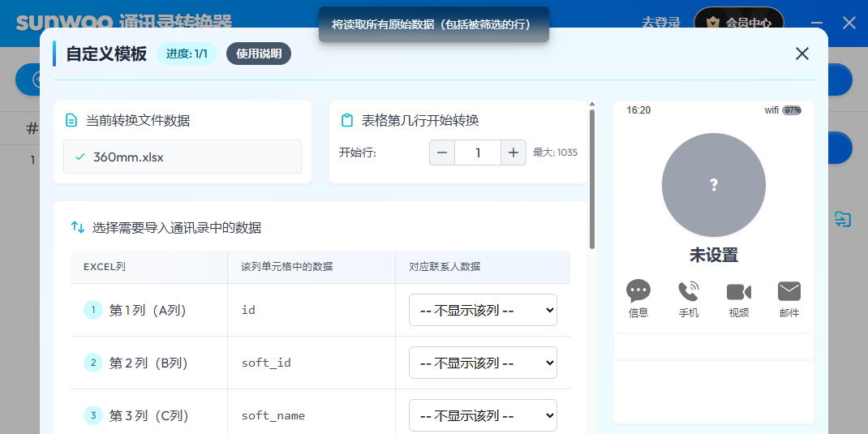Image resolution: width=868 pixels, height=434 pixels.
Task: Open 会员中心 member center
Action: (738, 23)
